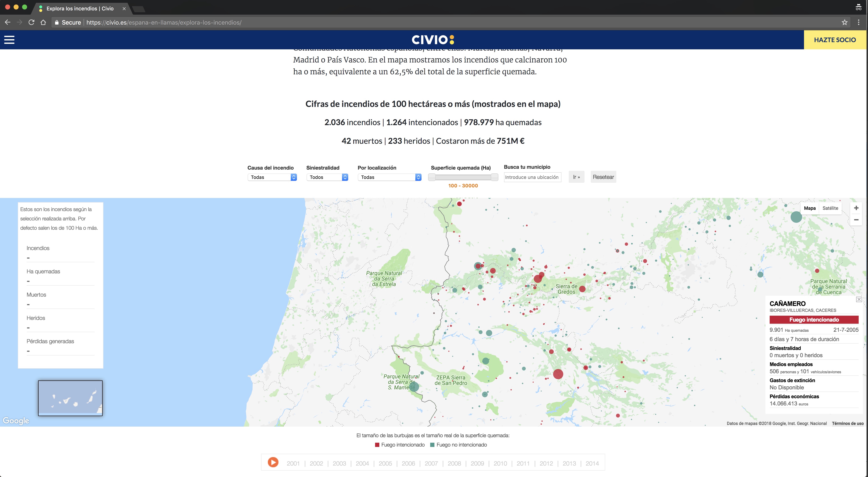Select year 2005 on timeline
868x477 pixels.
385,463
